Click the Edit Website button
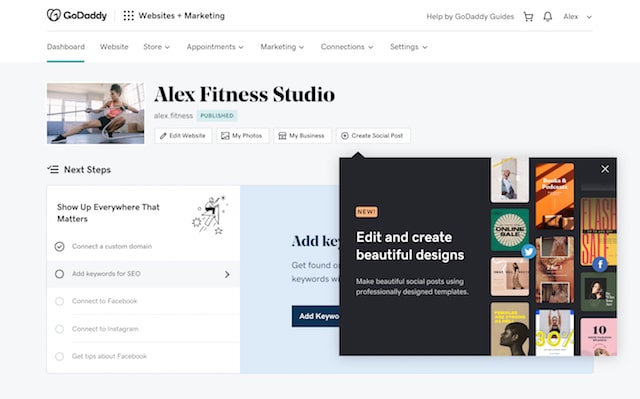Viewport: 640px width, 399px height. (183, 135)
